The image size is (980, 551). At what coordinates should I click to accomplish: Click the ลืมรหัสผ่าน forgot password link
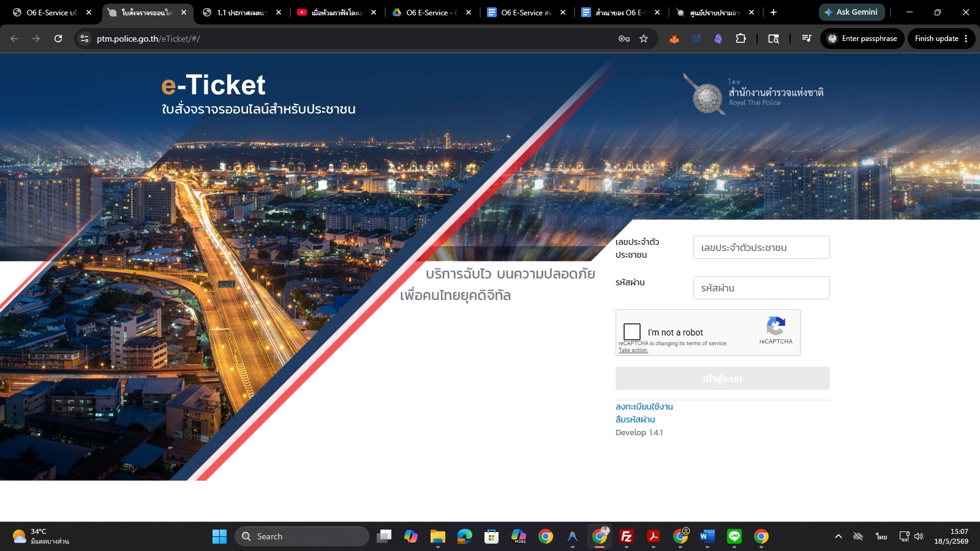pyautogui.click(x=635, y=419)
